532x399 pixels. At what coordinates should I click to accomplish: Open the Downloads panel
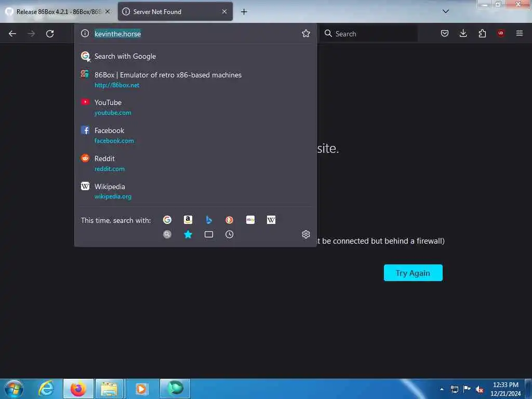pos(463,33)
